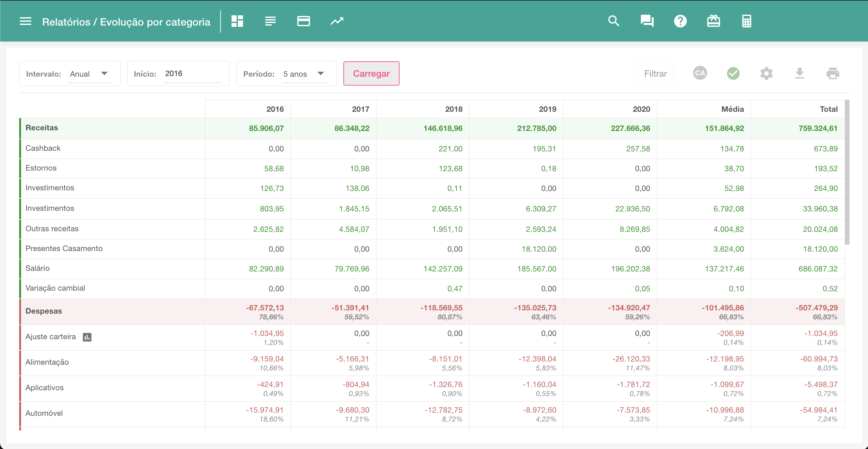
Task: Toggle the CA circle filter
Action: [x=700, y=73]
